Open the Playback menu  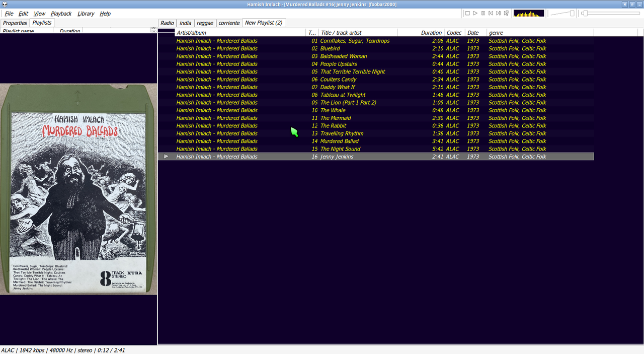[x=61, y=14]
